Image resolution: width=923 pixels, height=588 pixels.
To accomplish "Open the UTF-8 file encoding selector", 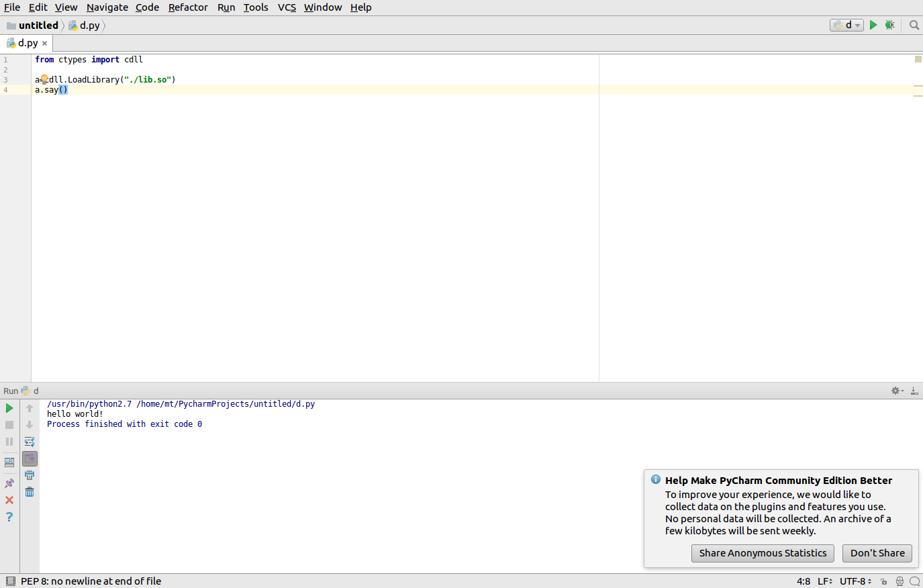I will (855, 581).
